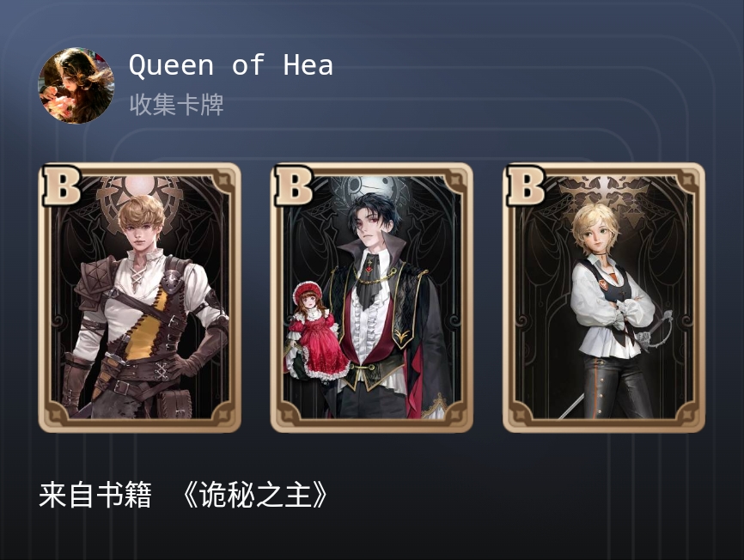Screen dimensions: 744x560
Task: Open the Queen of Hea profile avatar
Action: click(x=76, y=85)
